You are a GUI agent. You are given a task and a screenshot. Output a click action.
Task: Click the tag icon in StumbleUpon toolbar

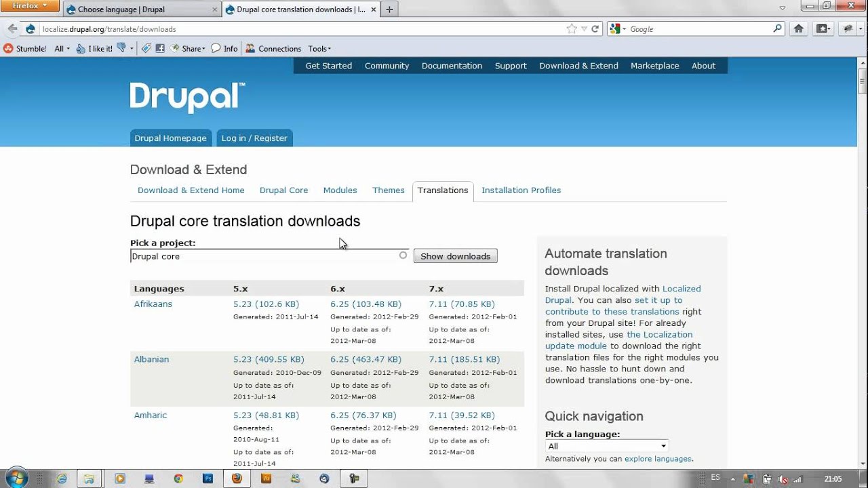[146, 49]
